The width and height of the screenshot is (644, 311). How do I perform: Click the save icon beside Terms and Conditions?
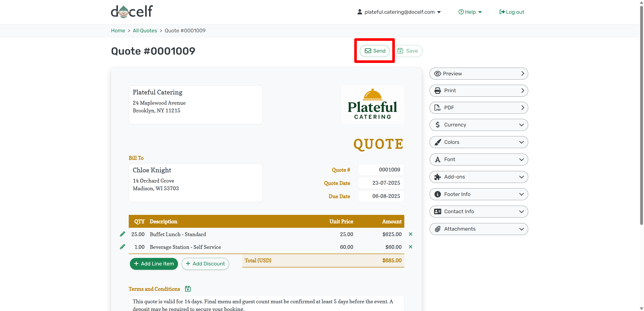click(x=188, y=289)
